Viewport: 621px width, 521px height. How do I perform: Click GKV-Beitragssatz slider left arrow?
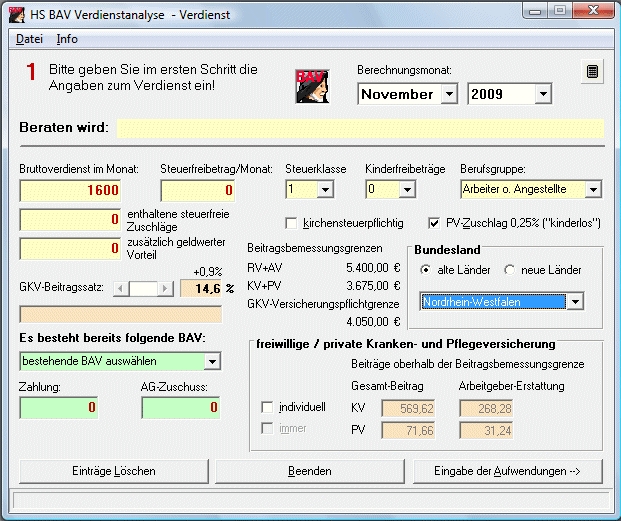[x=121, y=289]
